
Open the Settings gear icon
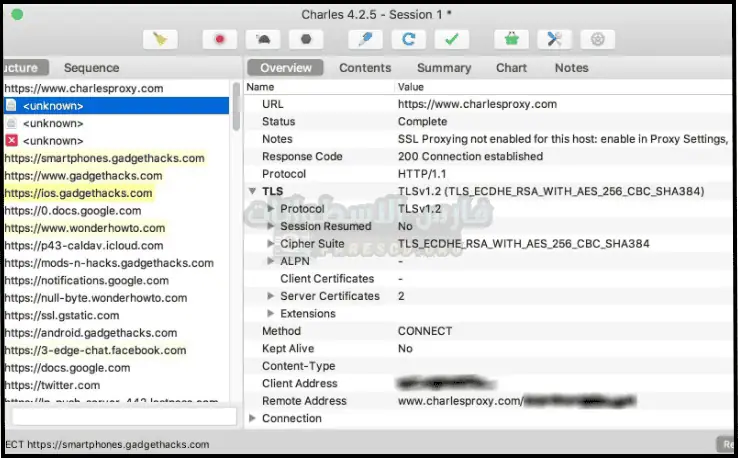click(x=598, y=40)
